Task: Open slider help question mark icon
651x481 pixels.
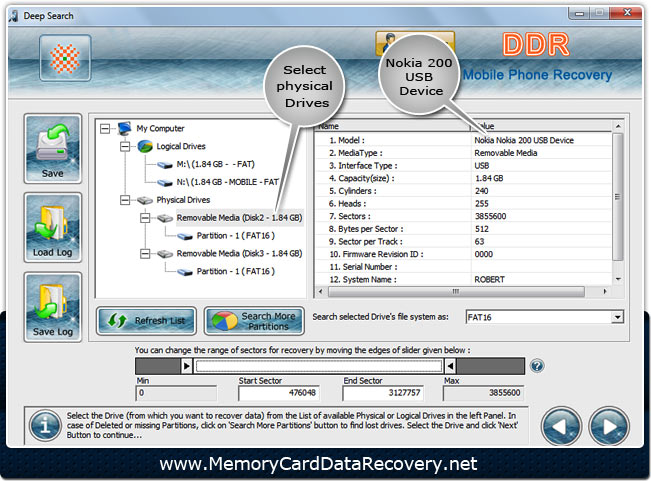Action: 537,366
